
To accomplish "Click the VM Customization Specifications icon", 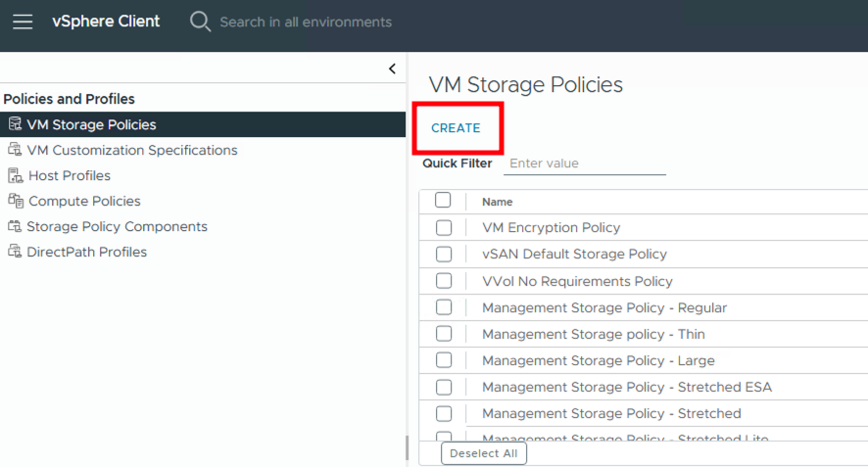I will coord(15,150).
